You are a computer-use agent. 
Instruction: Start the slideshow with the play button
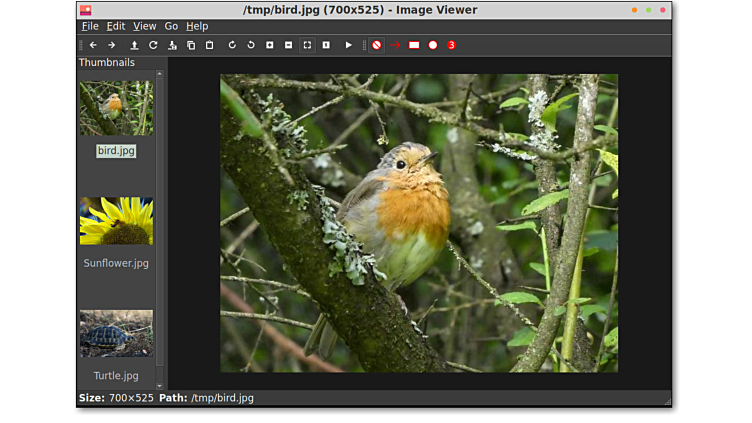348,45
